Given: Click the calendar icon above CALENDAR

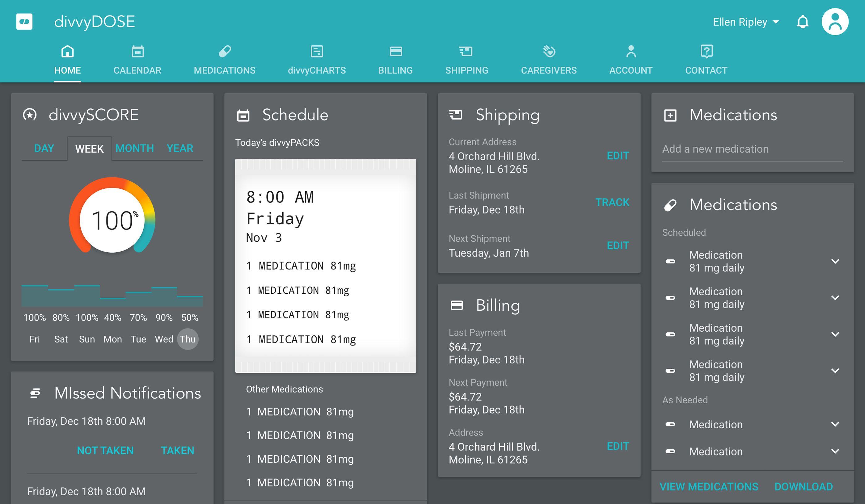Looking at the screenshot, I should pyautogui.click(x=137, y=52).
